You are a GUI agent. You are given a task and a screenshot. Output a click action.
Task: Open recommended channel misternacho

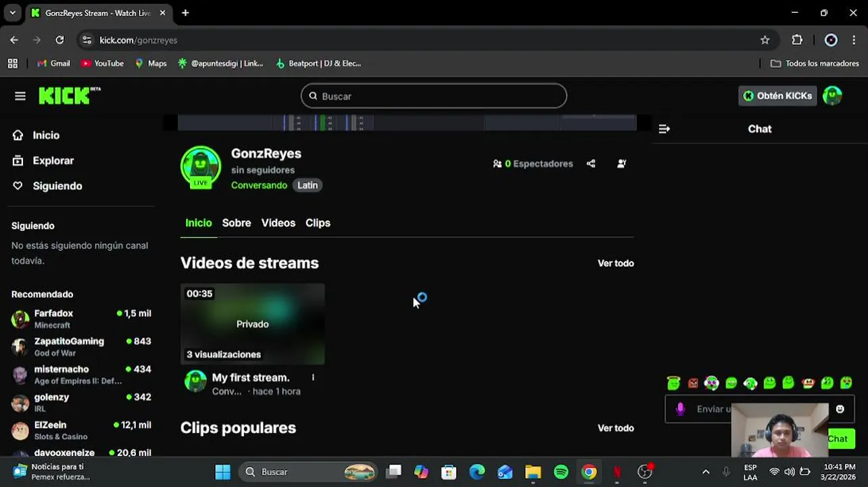click(81, 374)
